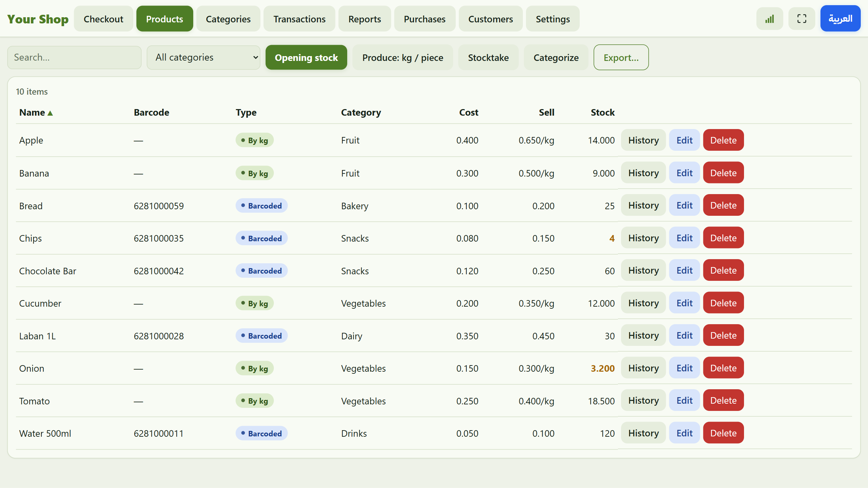The width and height of the screenshot is (868, 488).
Task: Start a Stocktake
Action: tap(488, 57)
